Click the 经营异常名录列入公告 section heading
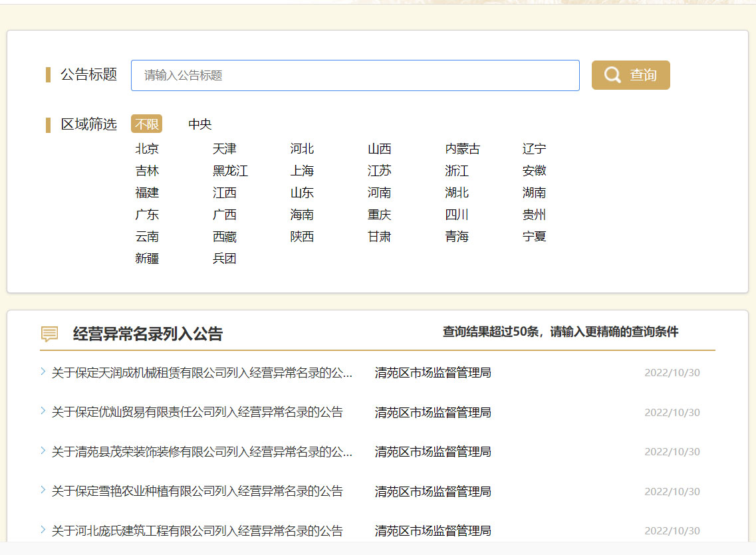Screen dimensions: 756x555 click(148, 334)
